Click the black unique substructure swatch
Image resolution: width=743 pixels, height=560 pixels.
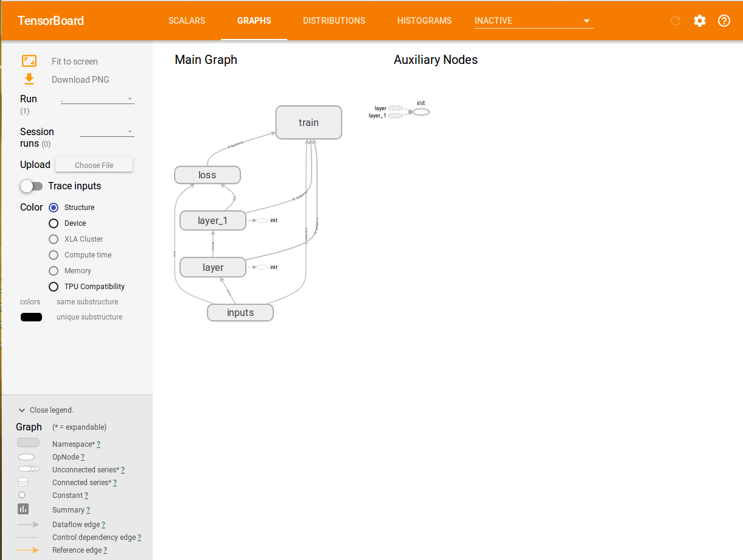[x=31, y=317]
